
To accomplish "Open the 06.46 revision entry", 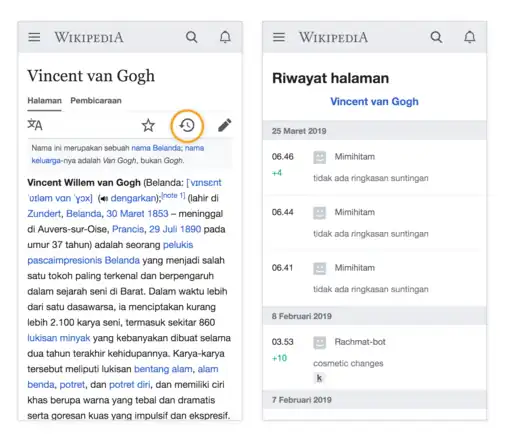I will [x=374, y=167].
